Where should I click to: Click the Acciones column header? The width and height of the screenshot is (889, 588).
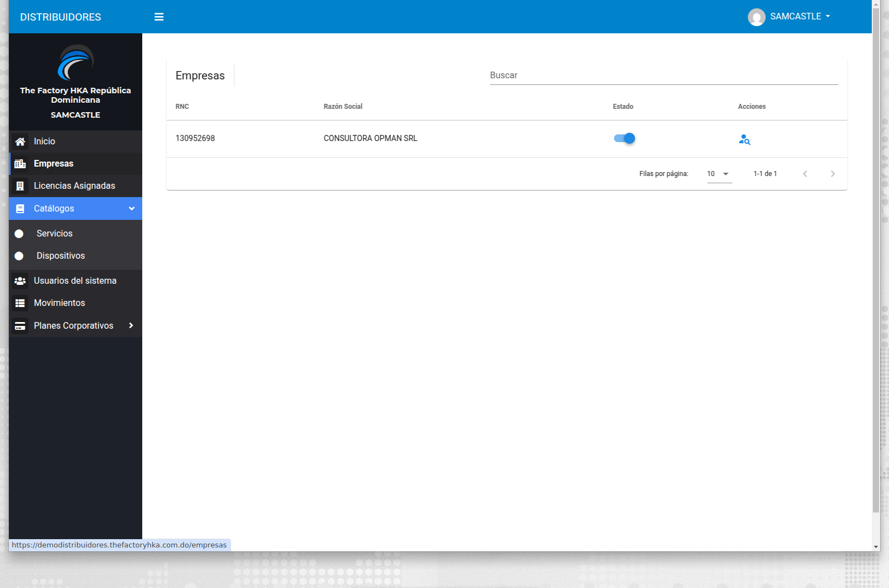pos(752,107)
